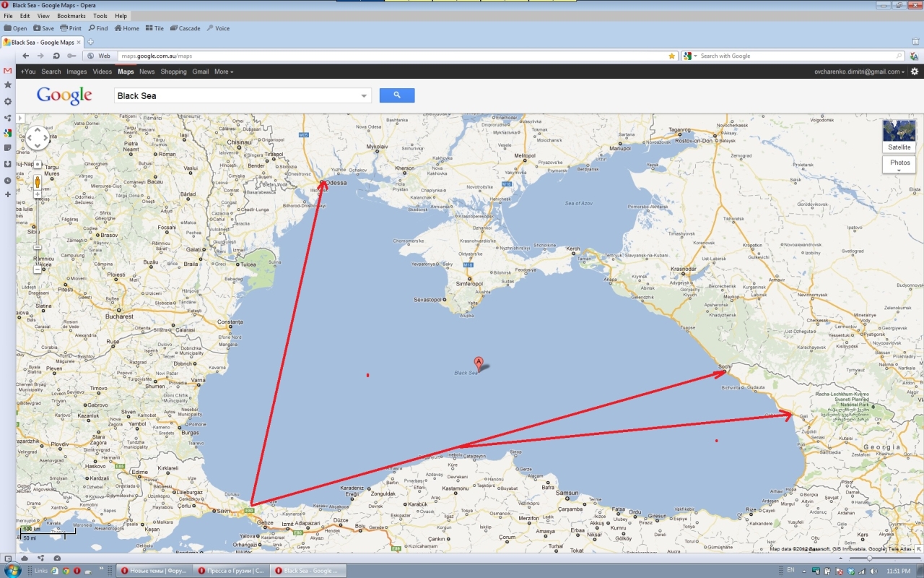924x578 pixels.
Task: Click the zoom slider handle
Action: coord(38,247)
